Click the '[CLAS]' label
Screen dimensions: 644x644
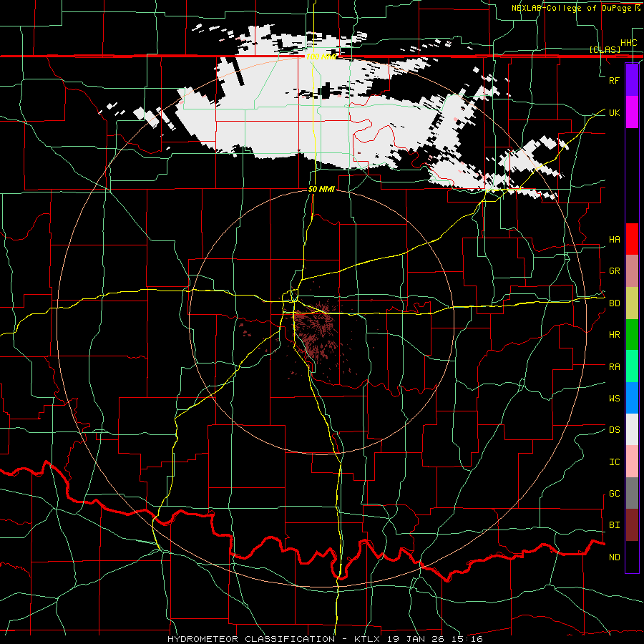[605, 49]
